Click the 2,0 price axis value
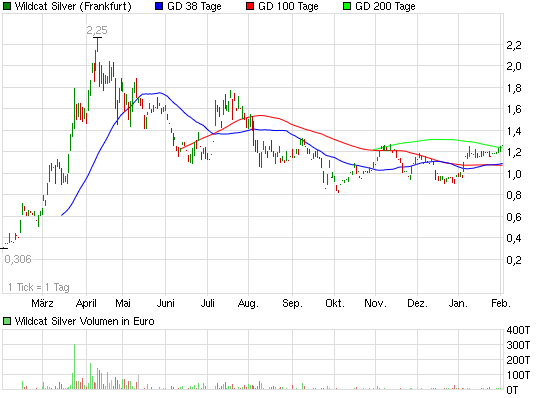Image resolution: width=545 pixels, height=398 pixels. coord(514,66)
